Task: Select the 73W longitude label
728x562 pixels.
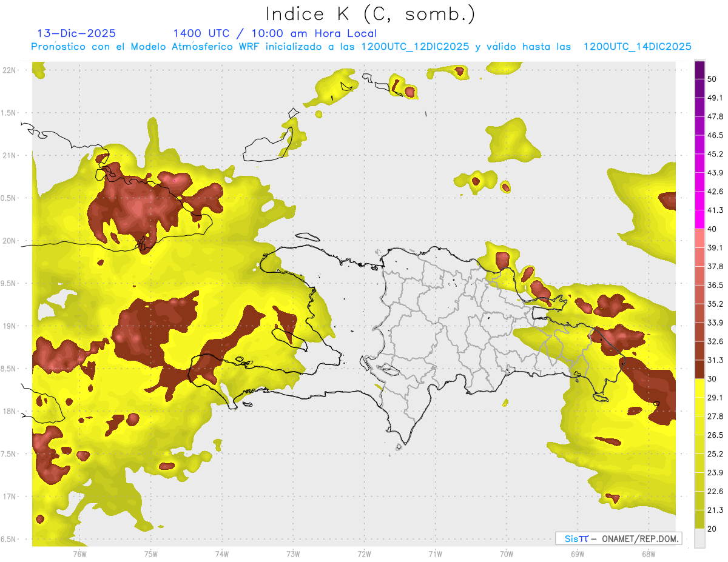Action: pyautogui.click(x=293, y=554)
